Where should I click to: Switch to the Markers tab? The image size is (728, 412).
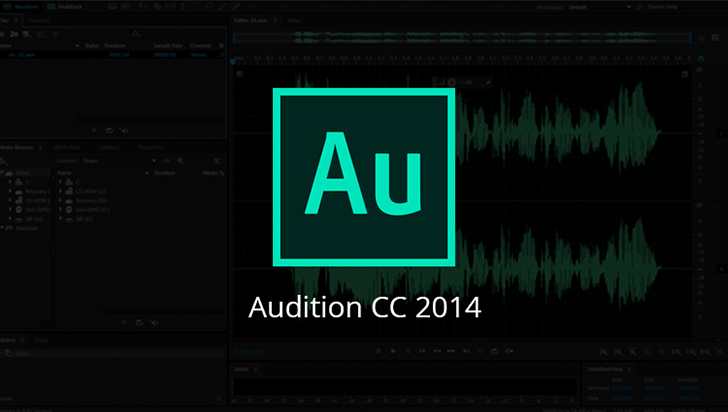pos(110,147)
